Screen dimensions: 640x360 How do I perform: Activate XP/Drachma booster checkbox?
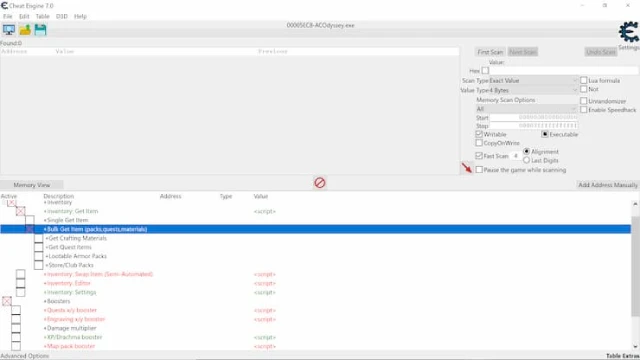pyautogui.click(x=16, y=337)
